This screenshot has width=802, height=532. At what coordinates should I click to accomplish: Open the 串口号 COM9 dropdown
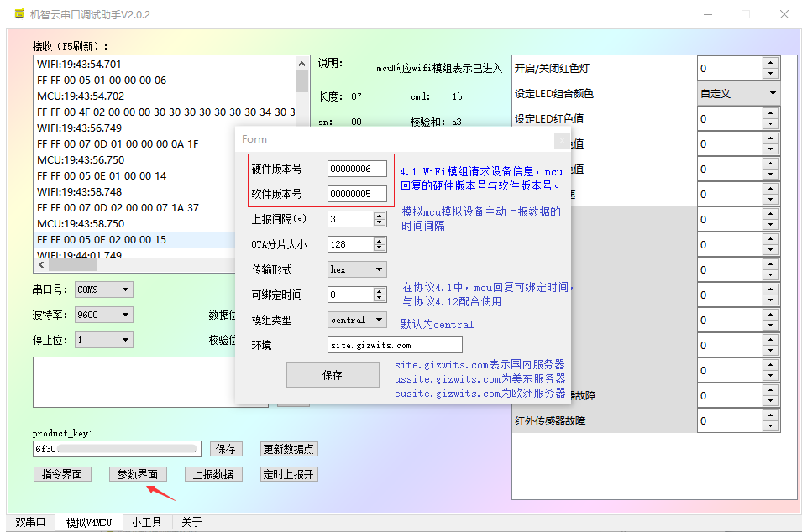124,289
